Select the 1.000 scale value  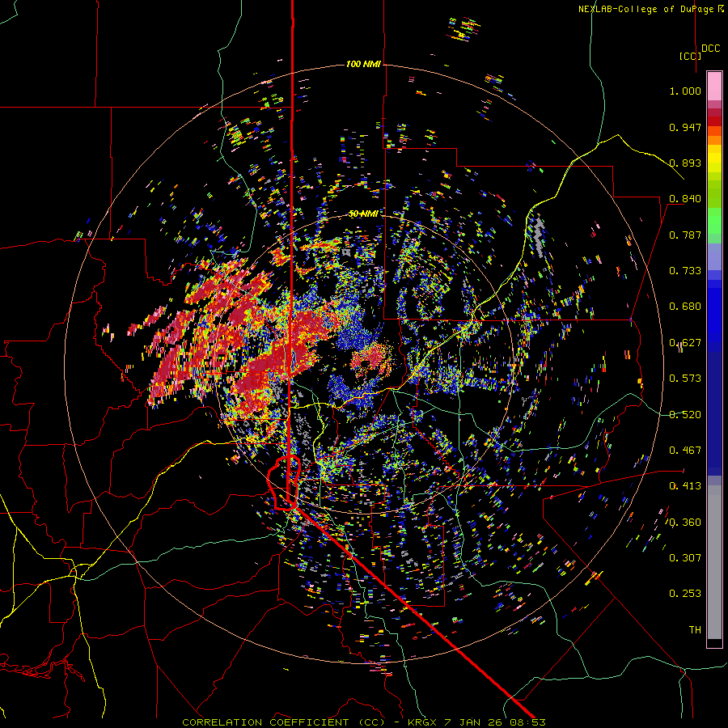coord(685,91)
